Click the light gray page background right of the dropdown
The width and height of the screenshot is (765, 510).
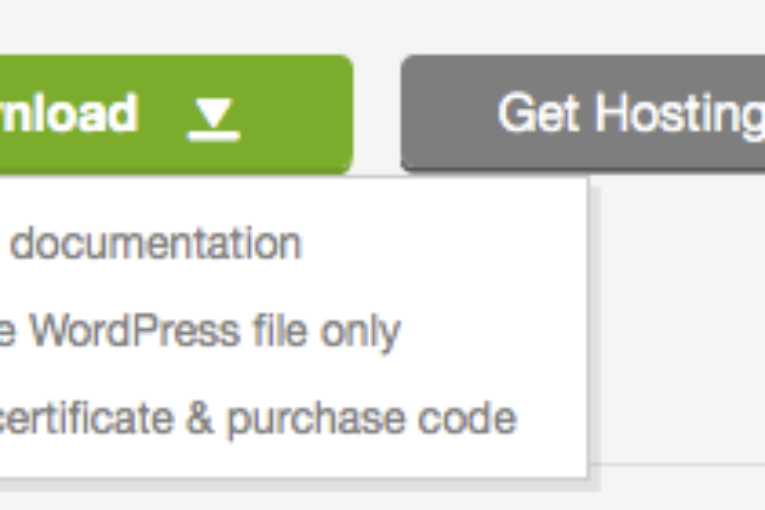point(678,317)
